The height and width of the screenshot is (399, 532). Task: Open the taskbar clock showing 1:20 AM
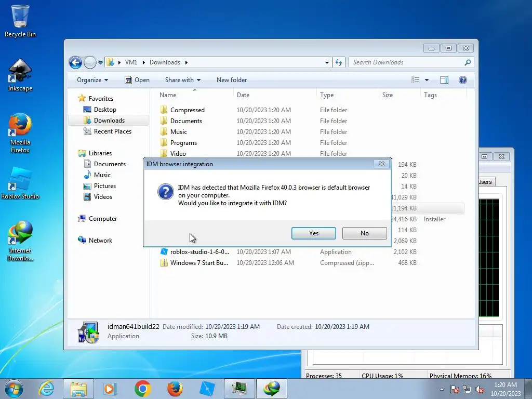(x=506, y=389)
